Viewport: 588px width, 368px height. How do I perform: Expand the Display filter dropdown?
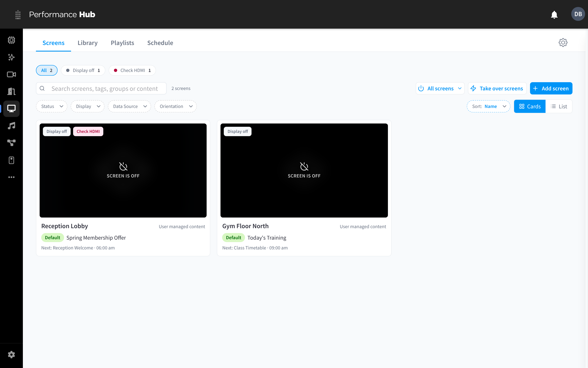[88, 106]
